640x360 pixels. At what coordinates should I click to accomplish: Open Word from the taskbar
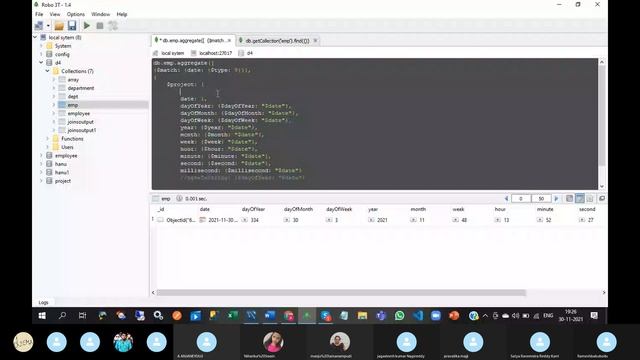269,316
